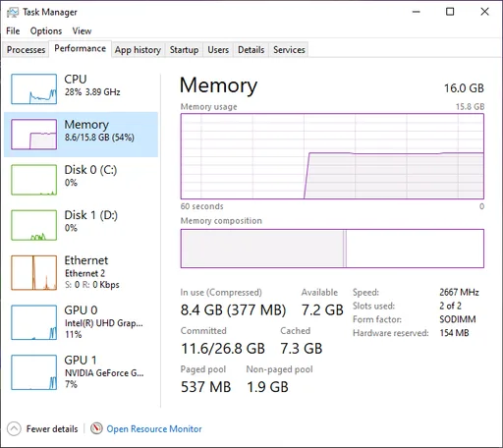
Task: Open the View menu
Action: point(82,31)
